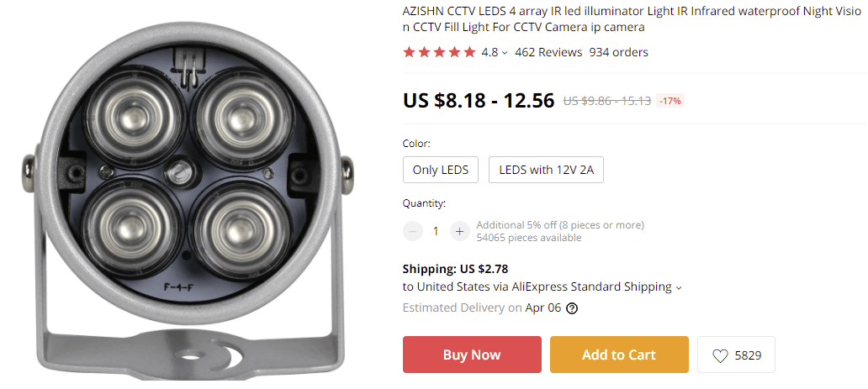Click the "Additional 5% off" bulk discount text
868x389 pixels.
(560, 225)
